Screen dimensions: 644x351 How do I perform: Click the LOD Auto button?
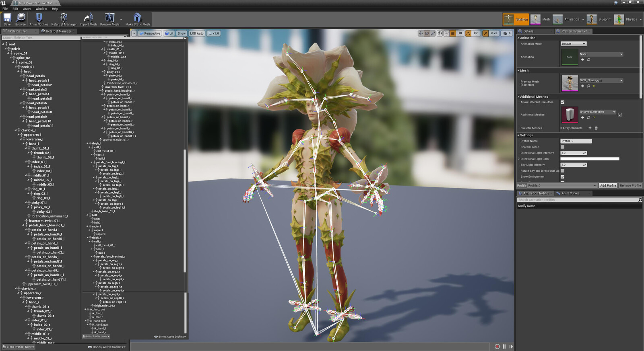[x=197, y=33]
